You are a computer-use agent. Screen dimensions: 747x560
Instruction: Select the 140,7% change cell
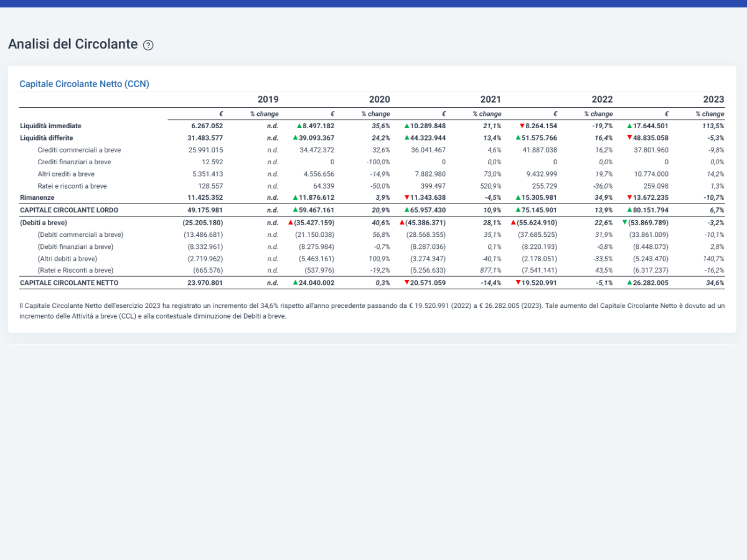coord(713,258)
